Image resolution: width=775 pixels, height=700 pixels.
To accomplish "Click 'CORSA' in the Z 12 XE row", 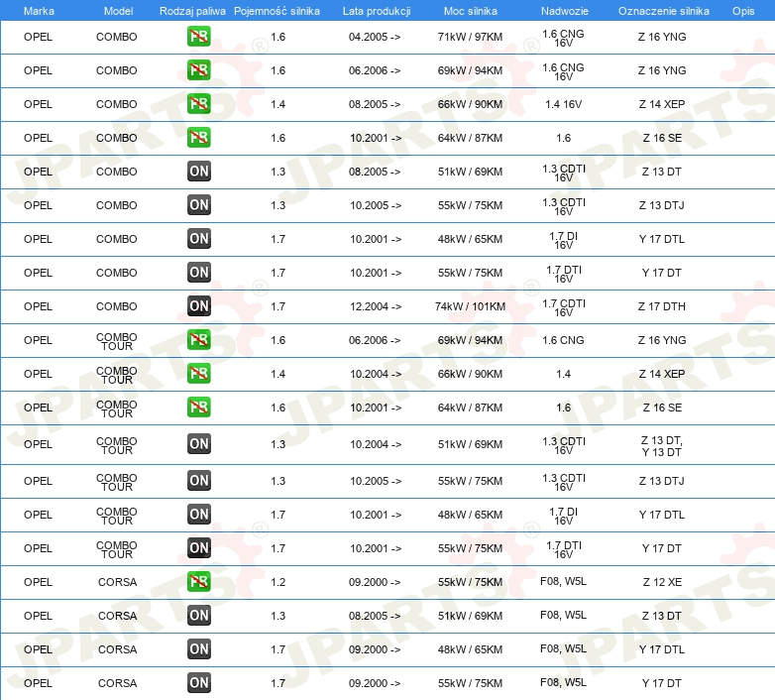I will point(117,582).
